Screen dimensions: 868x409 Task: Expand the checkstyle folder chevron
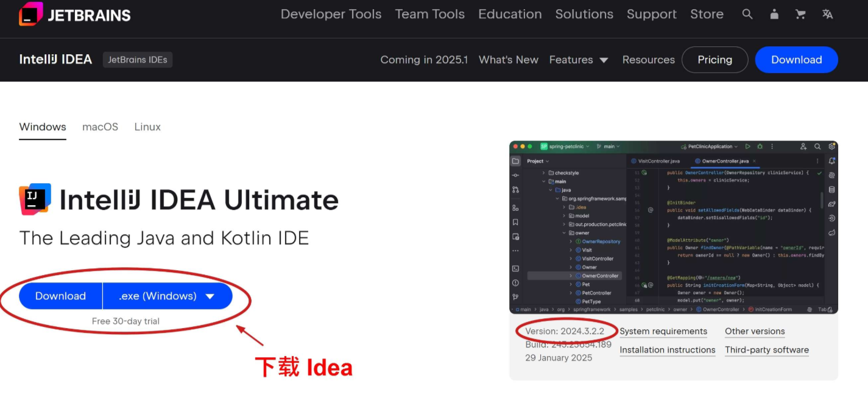pos(543,173)
